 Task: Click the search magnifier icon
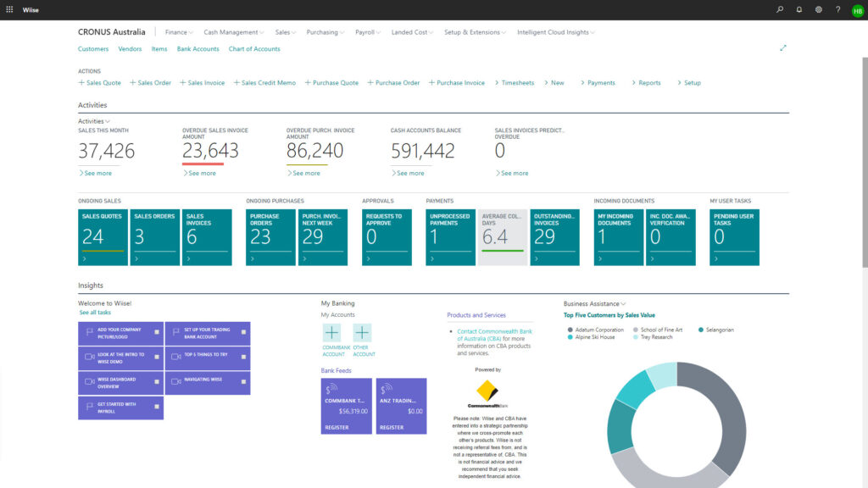point(780,9)
